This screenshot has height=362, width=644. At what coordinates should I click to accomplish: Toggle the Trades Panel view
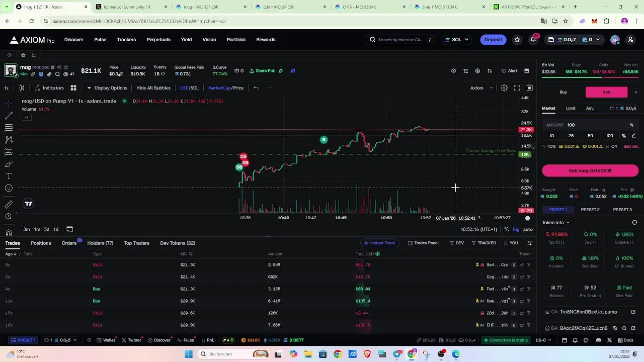point(423,243)
